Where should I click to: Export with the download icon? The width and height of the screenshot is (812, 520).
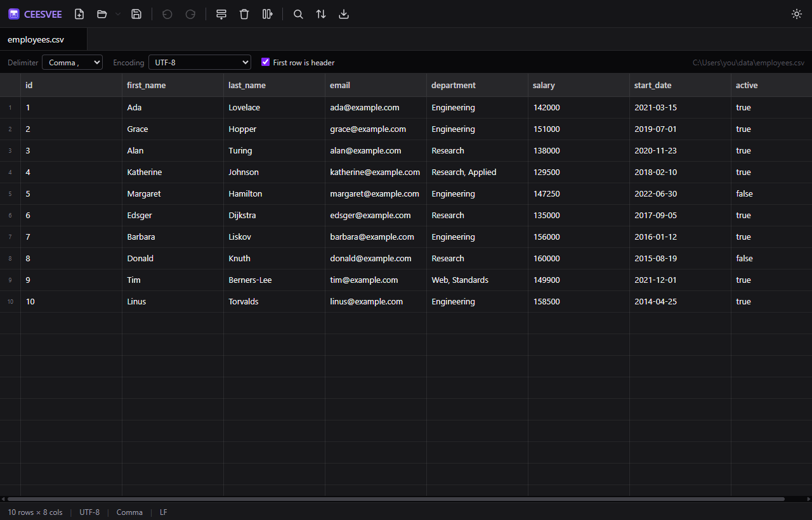point(344,14)
